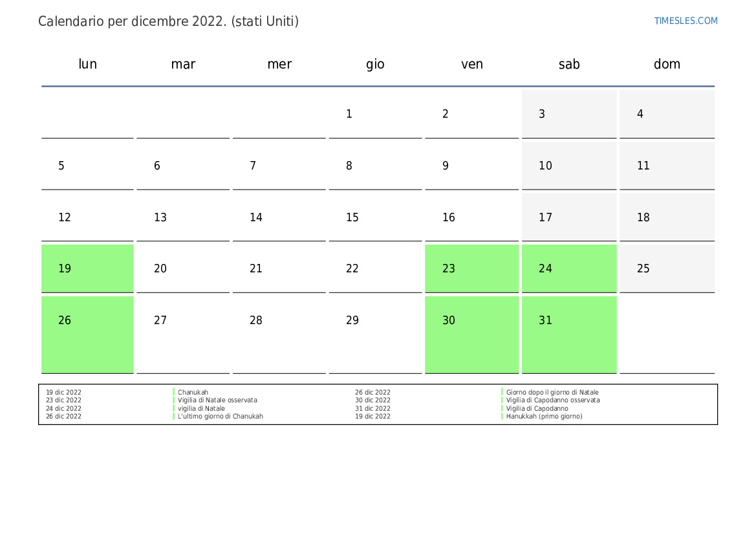Select day 27 in the calendar

click(x=183, y=335)
